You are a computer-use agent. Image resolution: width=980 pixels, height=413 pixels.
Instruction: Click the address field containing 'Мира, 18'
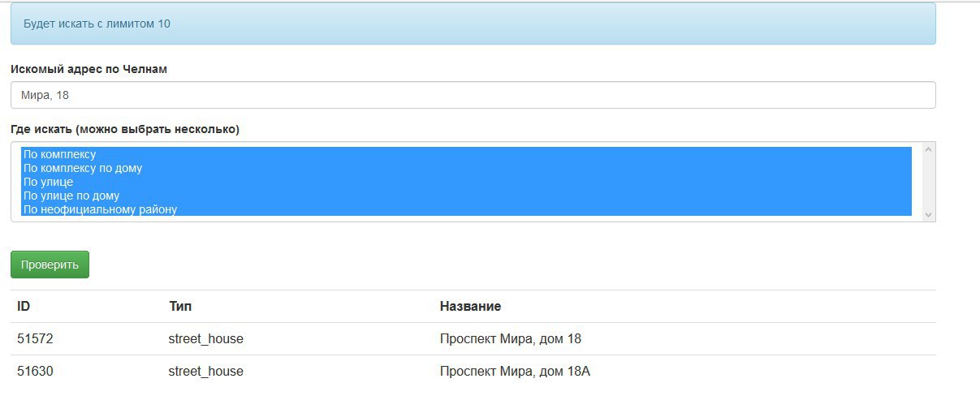click(x=473, y=95)
